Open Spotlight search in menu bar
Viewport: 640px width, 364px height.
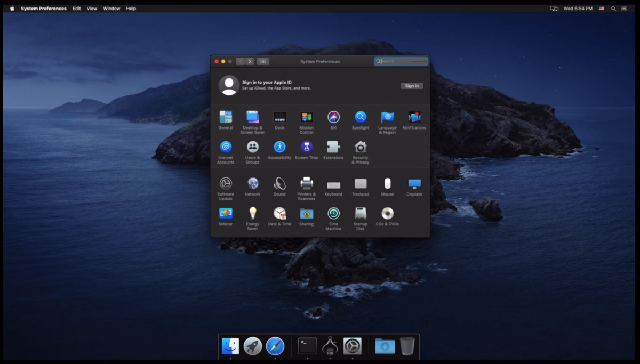[x=613, y=9]
